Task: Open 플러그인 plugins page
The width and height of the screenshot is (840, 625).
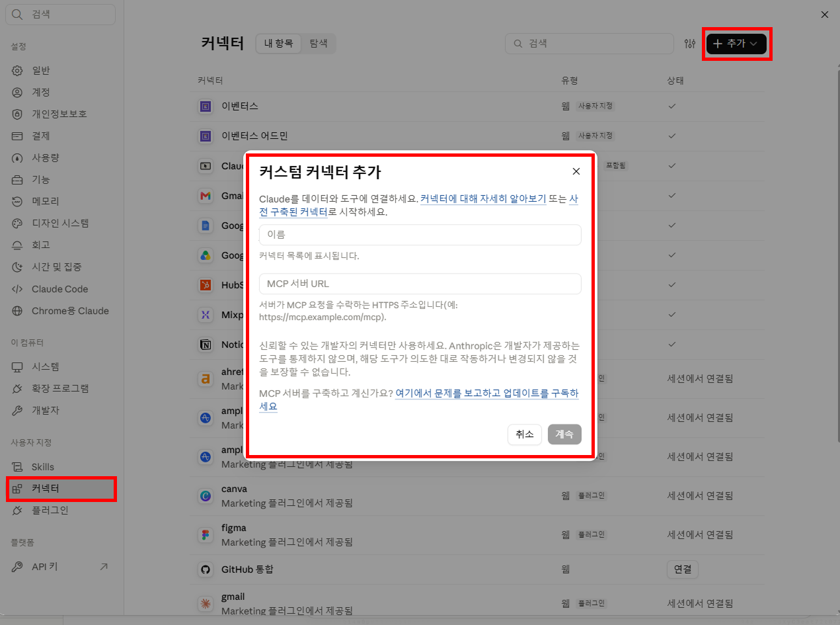Action: tap(61, 511)
